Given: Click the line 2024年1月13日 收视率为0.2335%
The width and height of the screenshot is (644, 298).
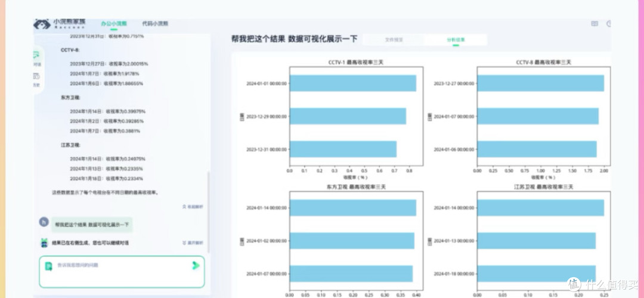Looking at the screenshot, I should point(106,169).
